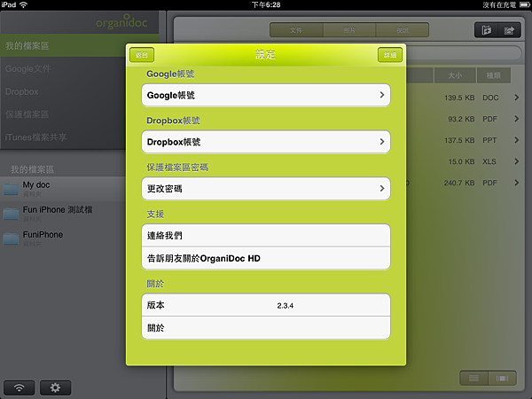The height and width of the screenshot is (399, 532).
Task: Open the Fun iPhone 測試檔 folder
Action: [x=63, y=214]
